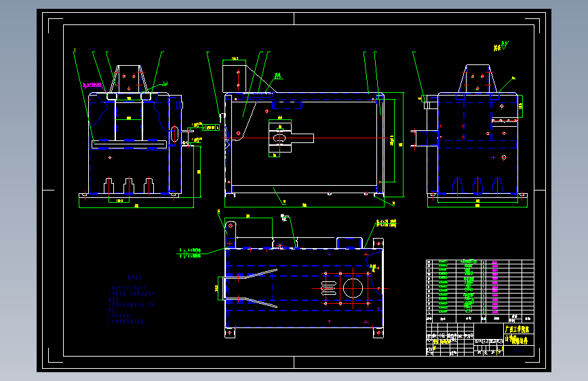Select the three-slot cutout in the plan view
The image size is (588, 381).
(x=329, y=288)
